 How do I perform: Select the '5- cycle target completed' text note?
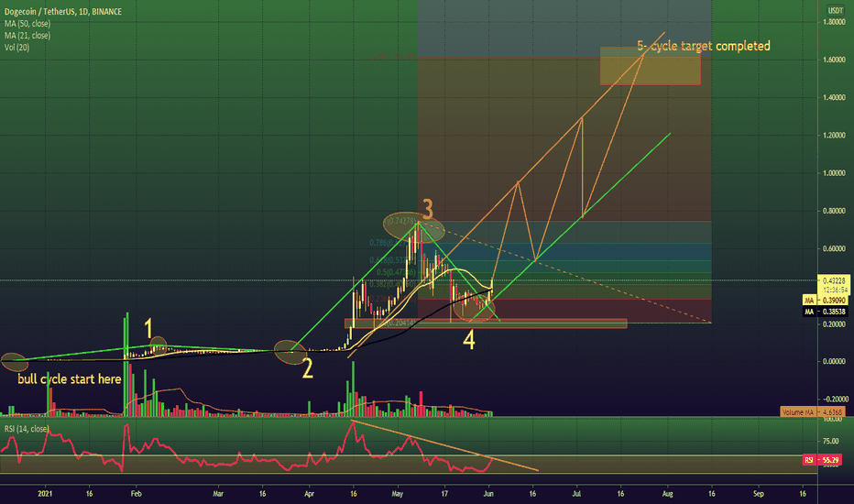click(x=704, y=46)
